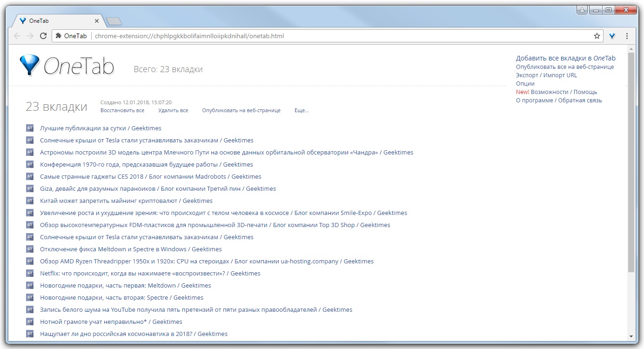Open "Нотной грамоте учат неправильно*" link

tap(111, 322)
